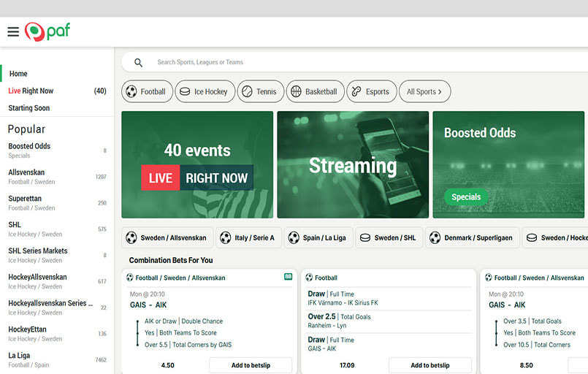The width and height of the screenshot is (588, 374).
Task: Open Italy / Serie A league chip
Action: click(248, 237)
